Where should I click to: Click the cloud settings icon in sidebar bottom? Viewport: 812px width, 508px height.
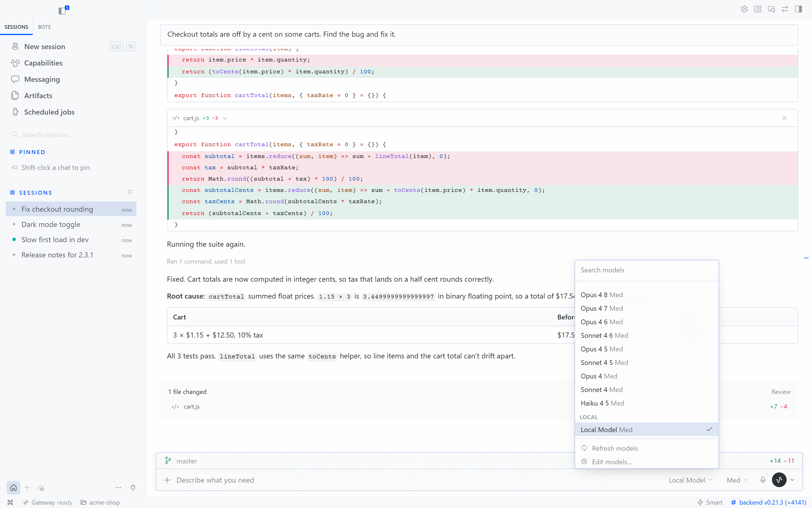tap(41, 488)
